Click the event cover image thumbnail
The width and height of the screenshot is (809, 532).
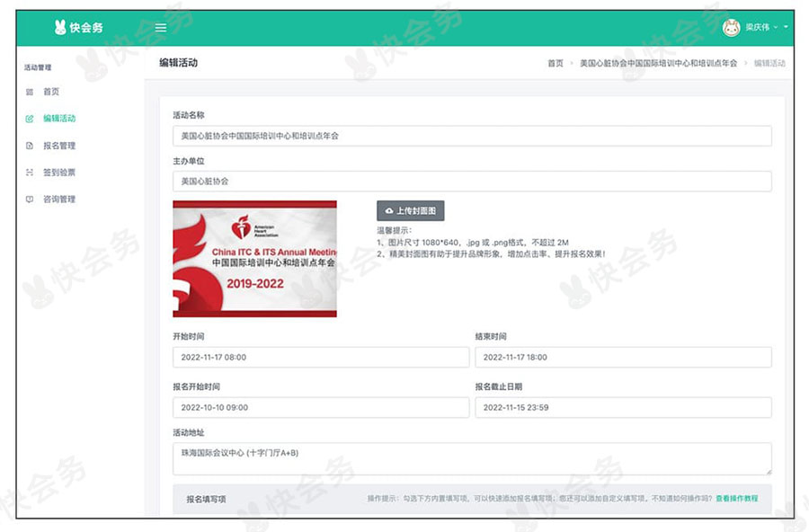254,259
